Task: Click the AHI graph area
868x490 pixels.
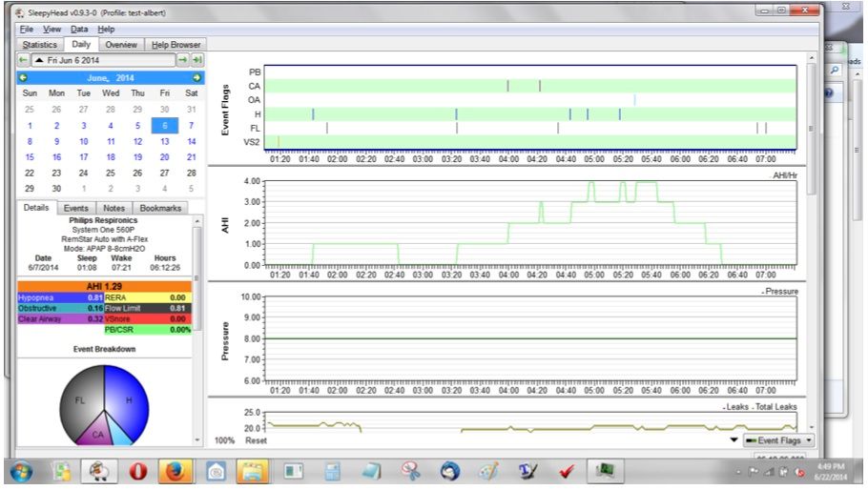Action: point(531,223)
